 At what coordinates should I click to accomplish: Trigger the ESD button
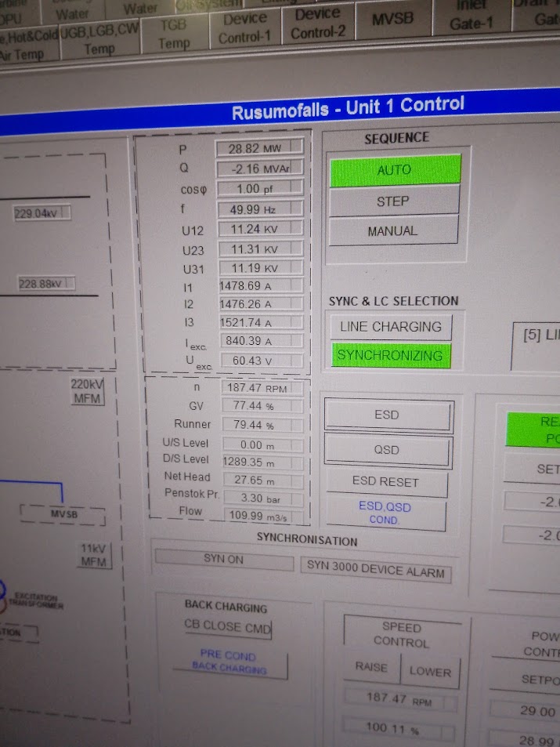(x=388, y=415)
